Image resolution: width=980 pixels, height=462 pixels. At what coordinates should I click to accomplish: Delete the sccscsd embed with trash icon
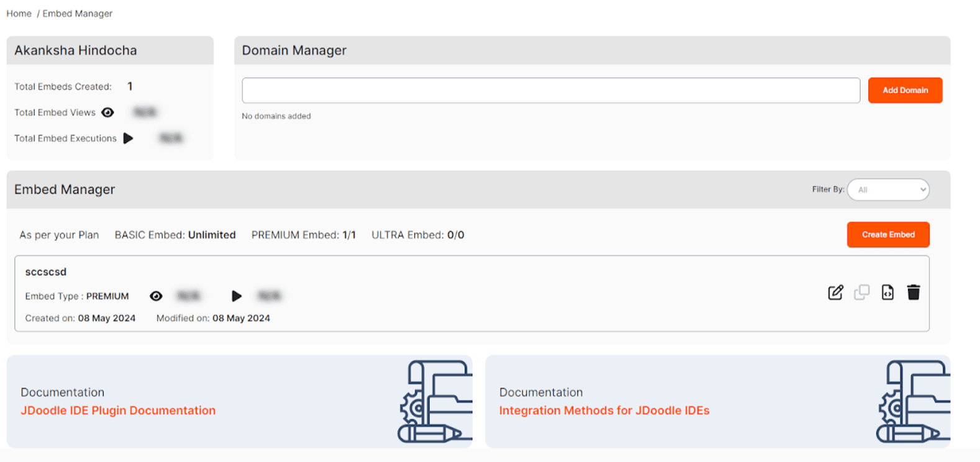[x=913, y=292]
